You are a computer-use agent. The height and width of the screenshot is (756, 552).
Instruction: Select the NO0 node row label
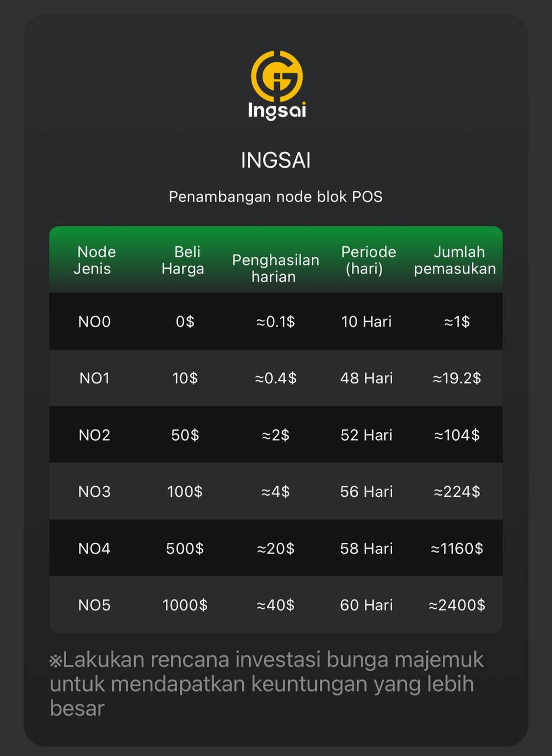pos(94,322)
